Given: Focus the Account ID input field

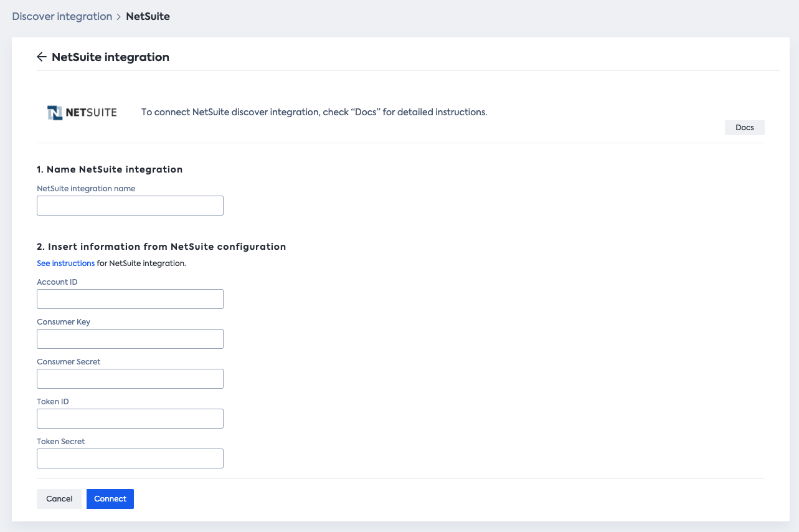Looking at the screenshot, I should 130,299.
